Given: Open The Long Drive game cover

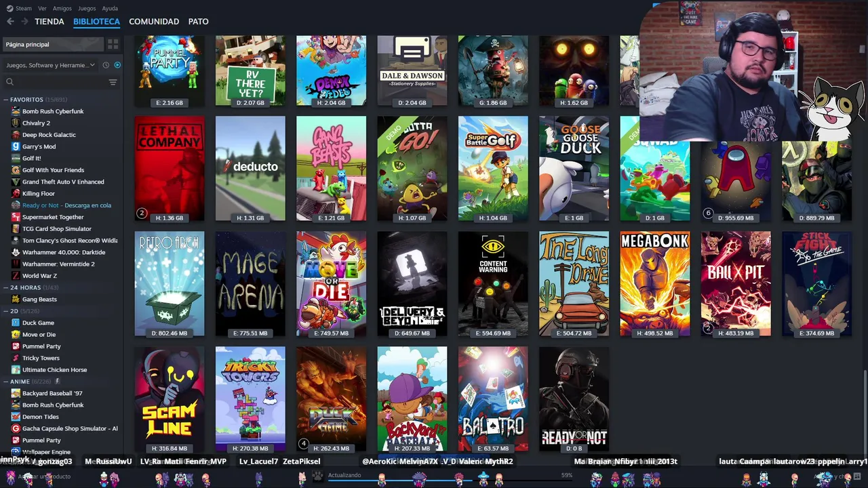Looking at the screenshot, I should click(x=574, y=283).
